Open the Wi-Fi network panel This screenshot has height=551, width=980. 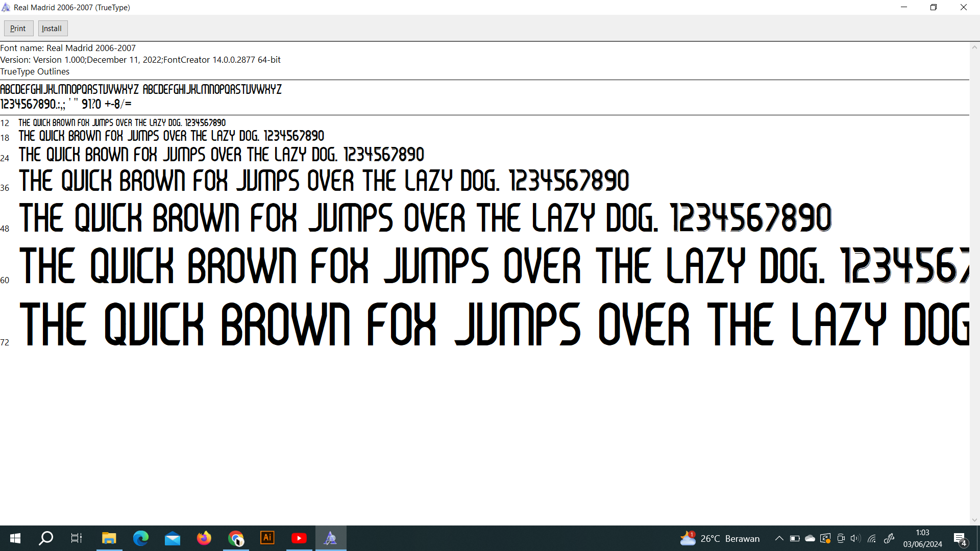click(x=872, y=538)
